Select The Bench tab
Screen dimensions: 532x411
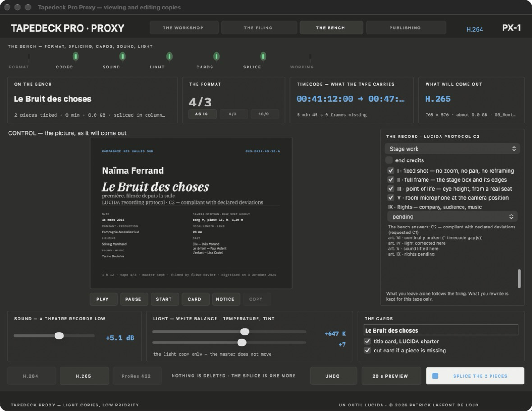pos(331,28)
